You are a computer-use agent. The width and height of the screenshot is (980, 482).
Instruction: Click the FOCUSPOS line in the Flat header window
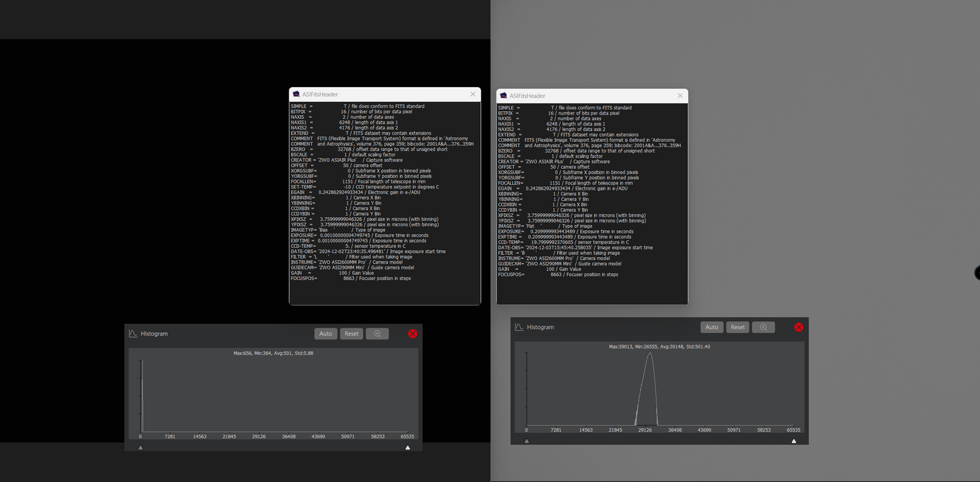(x=558, y=275)
